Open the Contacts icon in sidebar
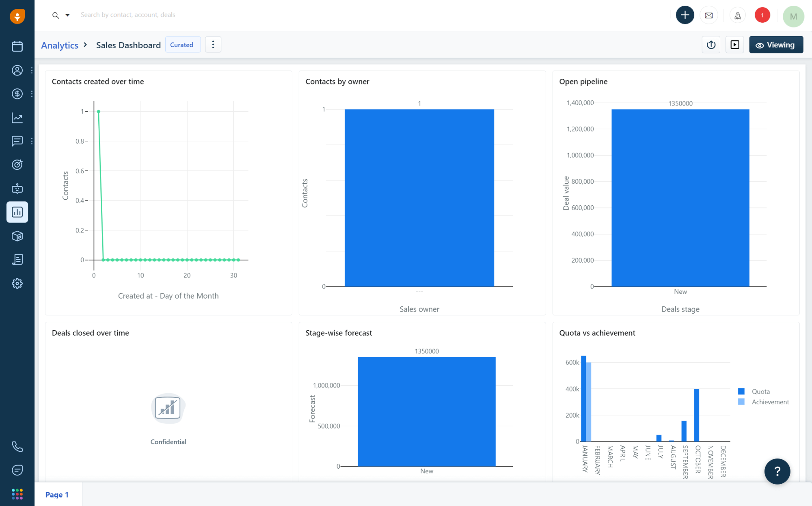812x506 pixels. pyautogui.click(x=17, y=71)
